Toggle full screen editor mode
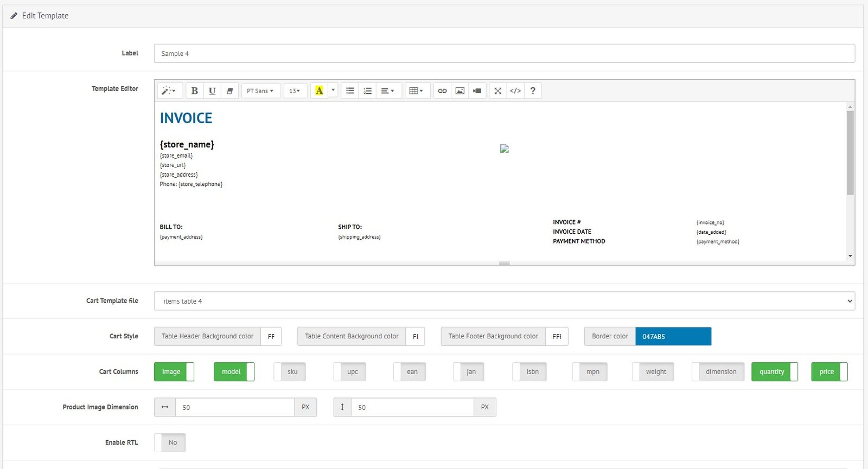This screenshot has width=868, height=469. coord(497,91)
